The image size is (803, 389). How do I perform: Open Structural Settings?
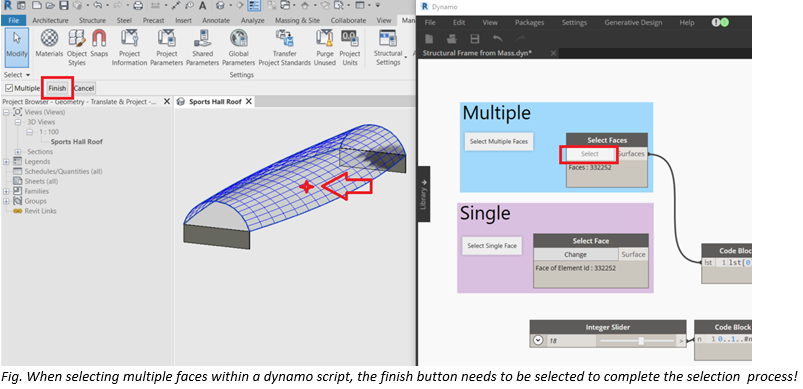[x=388, y=47]
